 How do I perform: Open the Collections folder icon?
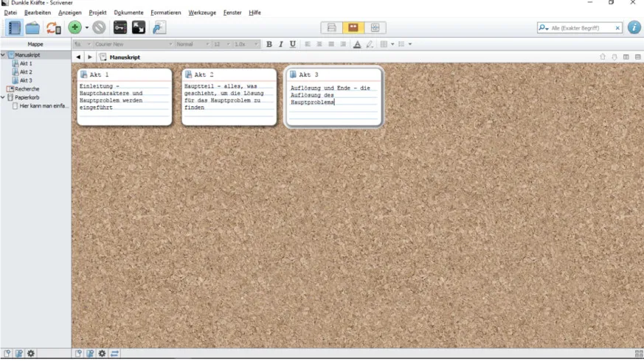(32, 28)
